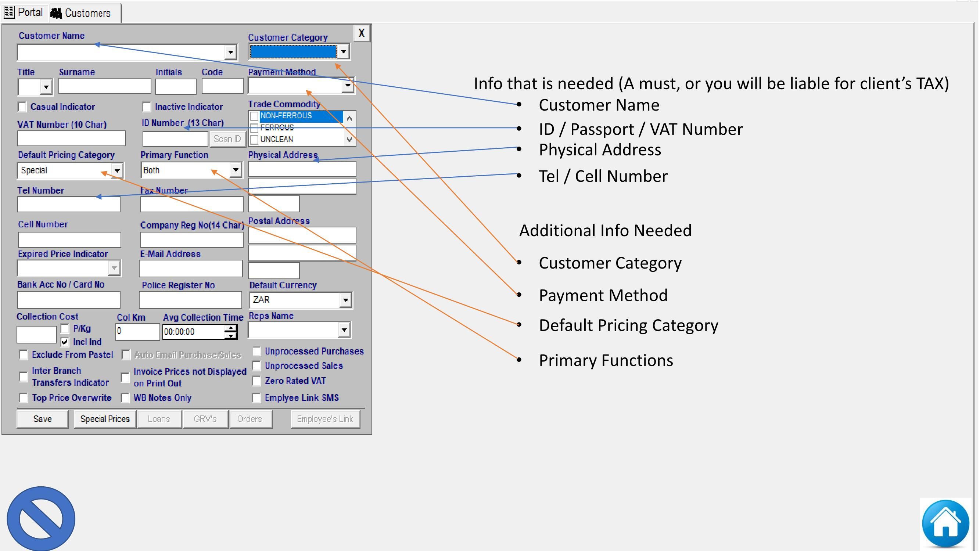Click the Scan ID button
Viewport: 980px width, 551px height.
point(227,138)
